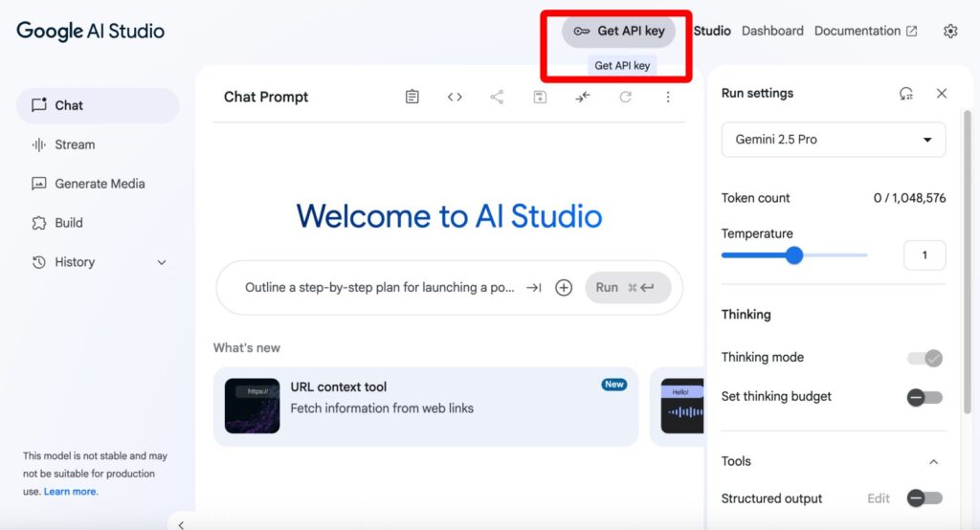Click the Get API key button

[618, 32]
